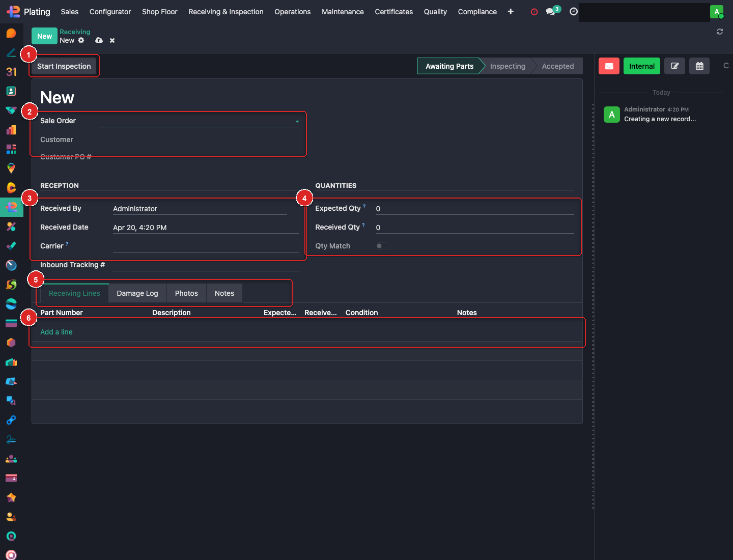The width and height of the screenshot is (733, 560).
Task: Click the Add a line link
Action: (x=57, y=332)
